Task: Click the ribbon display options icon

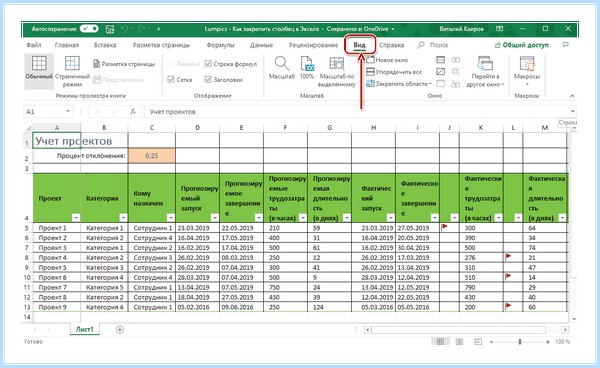Action: pos(499,29)
